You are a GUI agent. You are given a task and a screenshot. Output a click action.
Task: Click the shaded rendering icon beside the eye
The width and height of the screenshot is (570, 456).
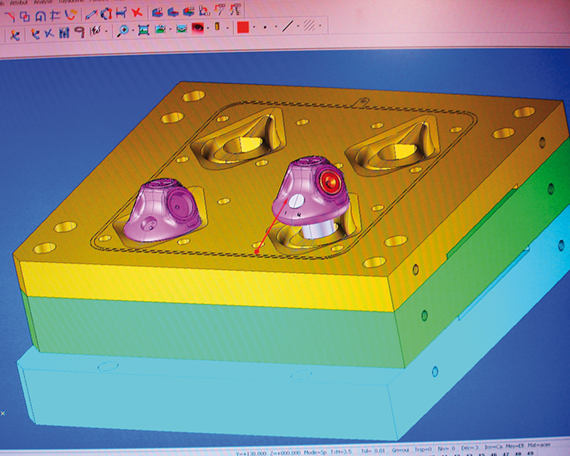click(181, 28)
